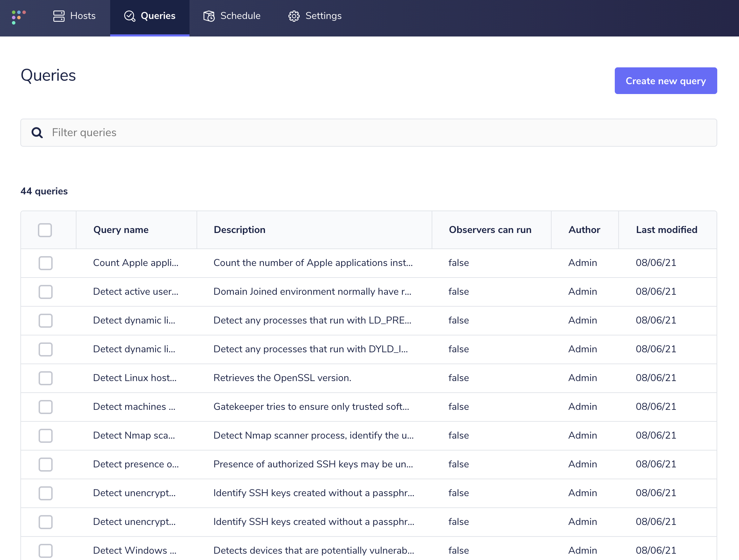The height and width of the screenshot is (560, 739).
Task: Click '08/06/21' in the Detect Nmap sca... row
Action: pyautogui.click(x=656, y=435)
